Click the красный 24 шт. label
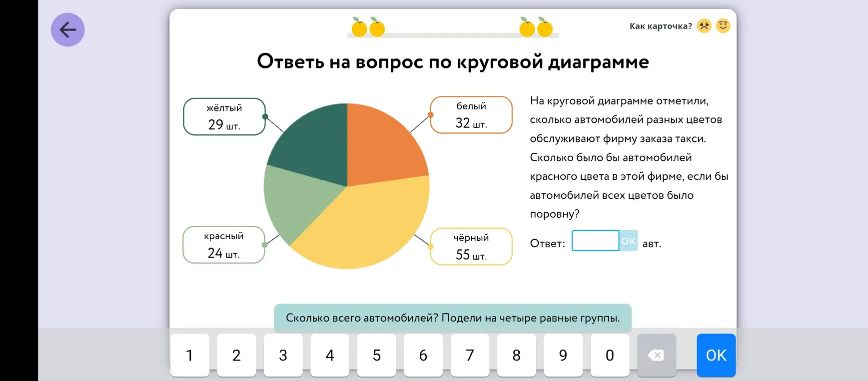Image resolution: width=868 pixels, height=381 pixels. point(223,245)
